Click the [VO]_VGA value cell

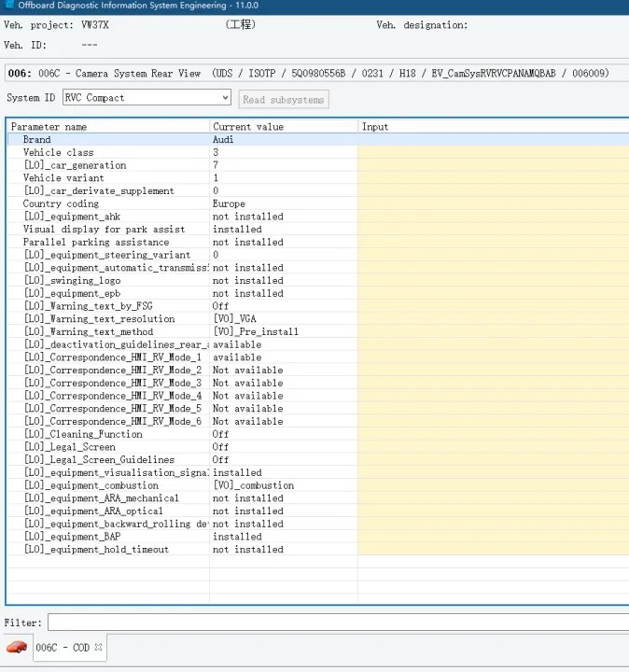(284, 319)
